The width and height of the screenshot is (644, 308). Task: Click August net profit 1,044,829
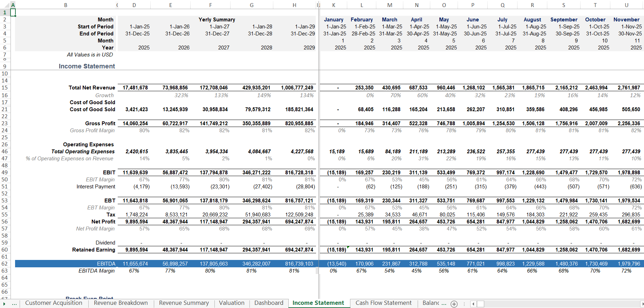click(x=533, y=222)
